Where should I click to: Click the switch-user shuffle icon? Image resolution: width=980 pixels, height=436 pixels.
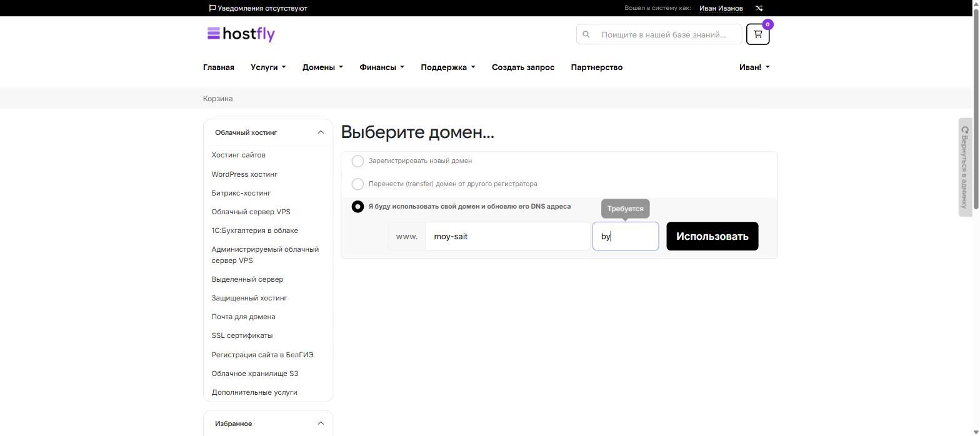pos(759,8)
